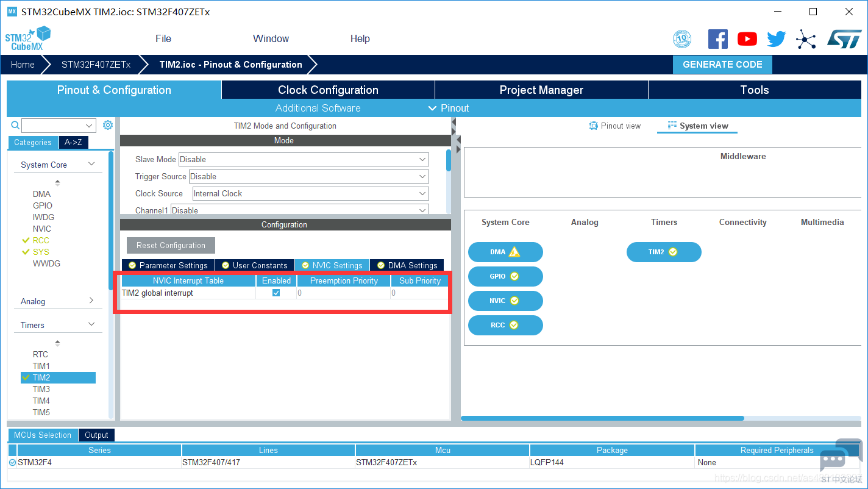Click the STM32CubeMX logo below the title bar

click(28, 38)
